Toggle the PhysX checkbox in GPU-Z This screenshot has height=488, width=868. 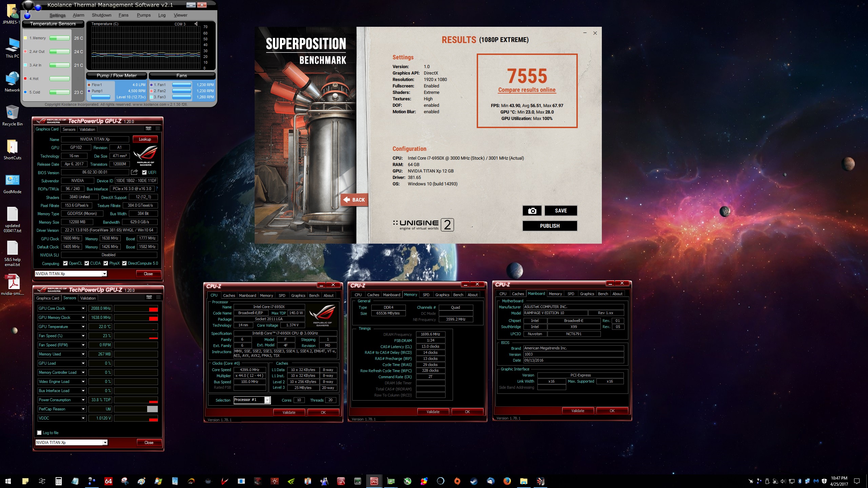pos(105,263)
